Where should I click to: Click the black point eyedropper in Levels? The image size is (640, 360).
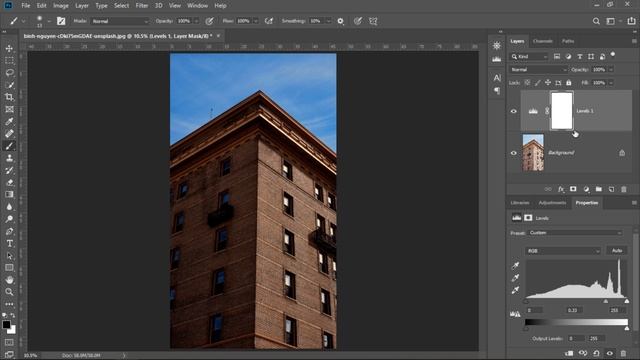coord(516,266)
